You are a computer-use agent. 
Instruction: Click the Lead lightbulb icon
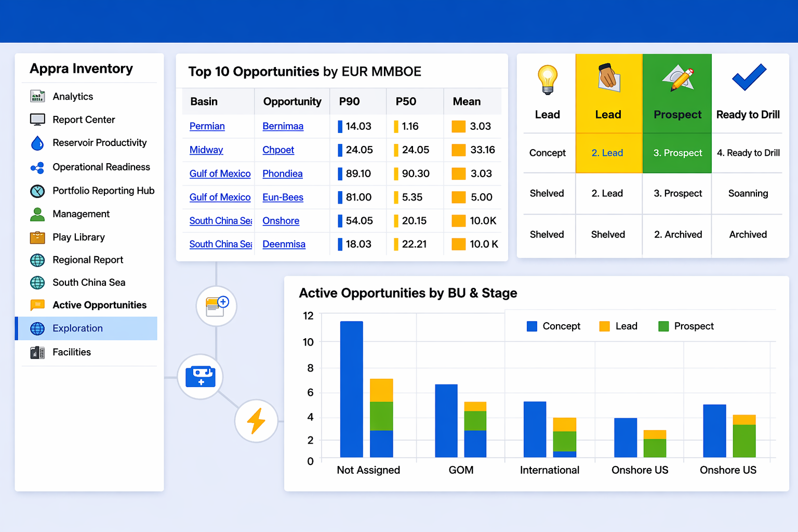[x=548, y=79]
